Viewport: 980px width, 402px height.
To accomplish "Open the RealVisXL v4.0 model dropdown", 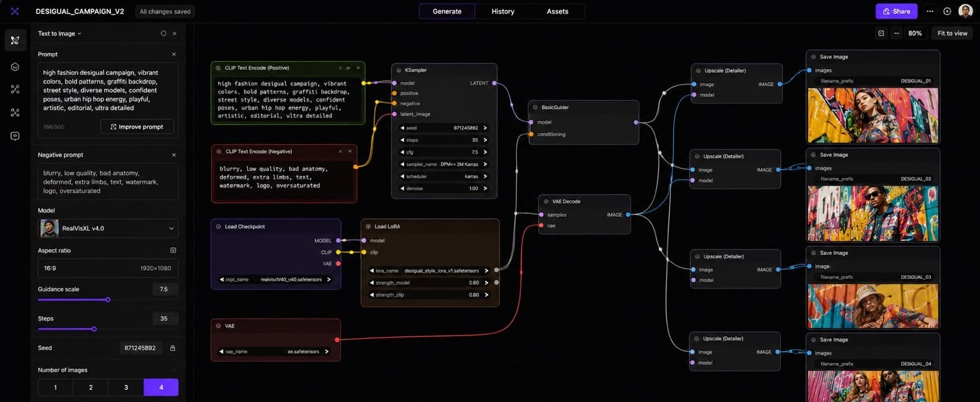I will click(108, 229).
